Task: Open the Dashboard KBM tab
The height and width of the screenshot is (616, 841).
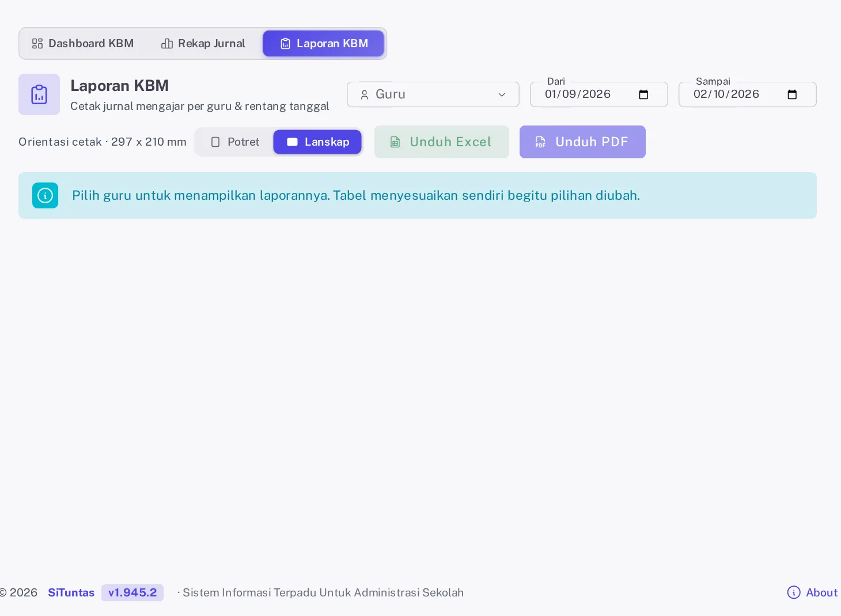Action: point(82,44)
